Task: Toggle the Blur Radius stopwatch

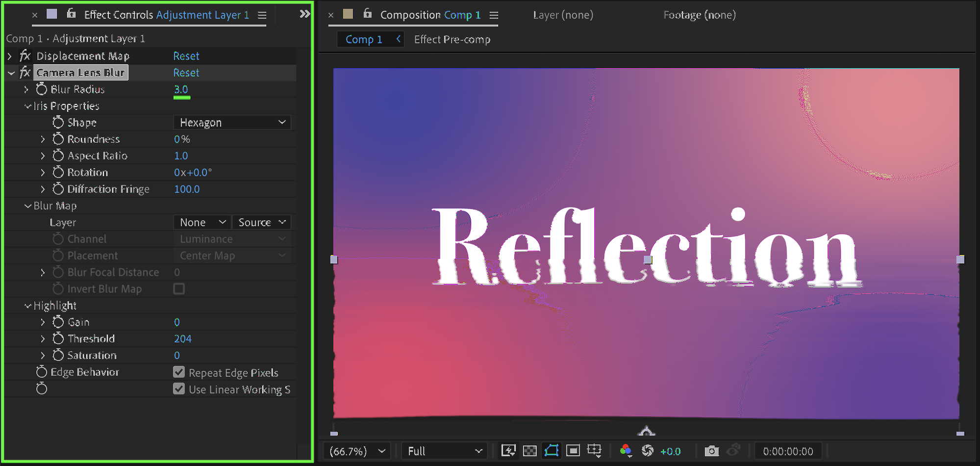Action: pyautogui.click(x=42, y=89)
